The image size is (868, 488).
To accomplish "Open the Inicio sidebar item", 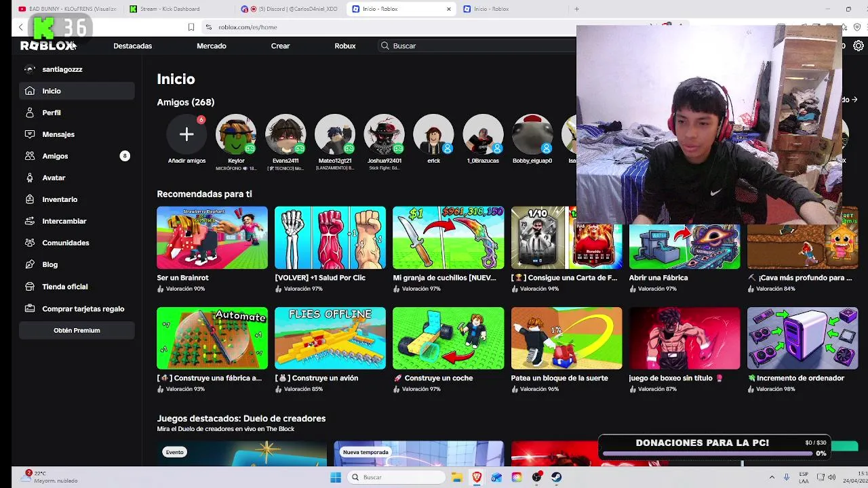I will (77, 91).
